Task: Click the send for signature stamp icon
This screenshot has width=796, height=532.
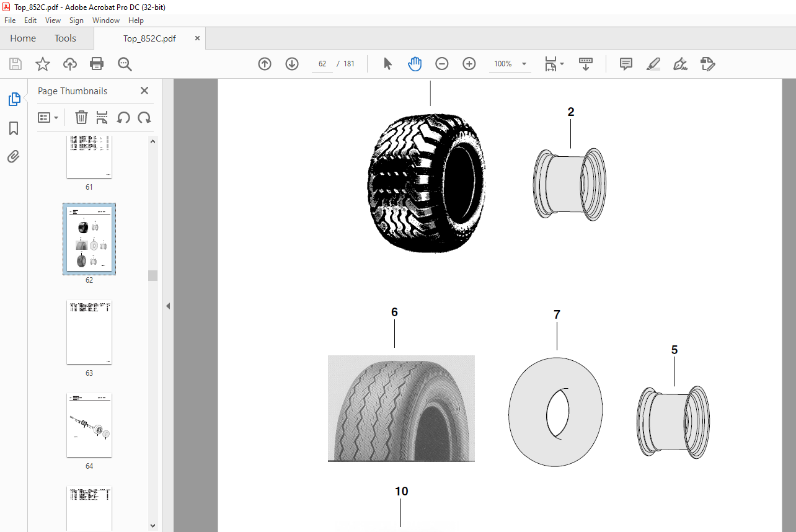Action: click(708, 64)
